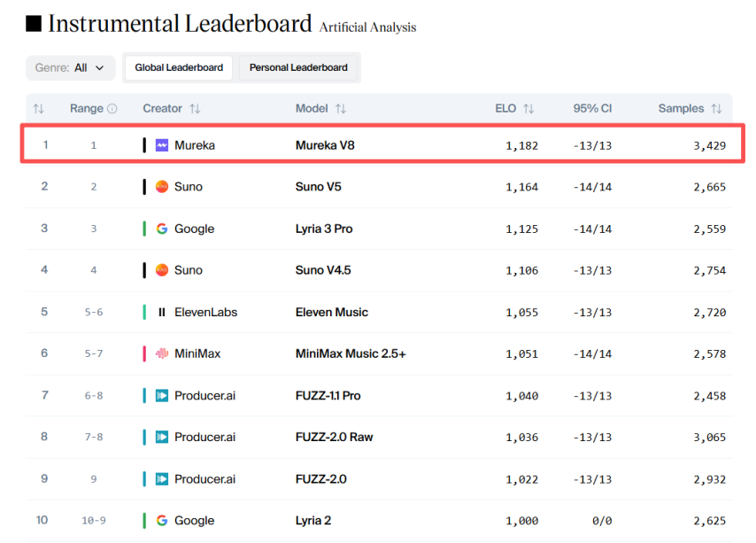Open the Genre filter dropdown
756x543 pixels.
70,67
